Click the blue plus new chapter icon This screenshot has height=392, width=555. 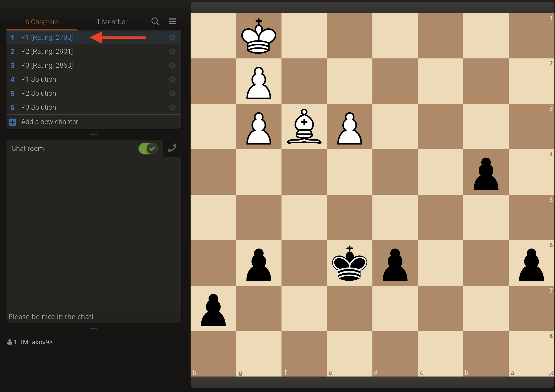click(x=12, y=122)
